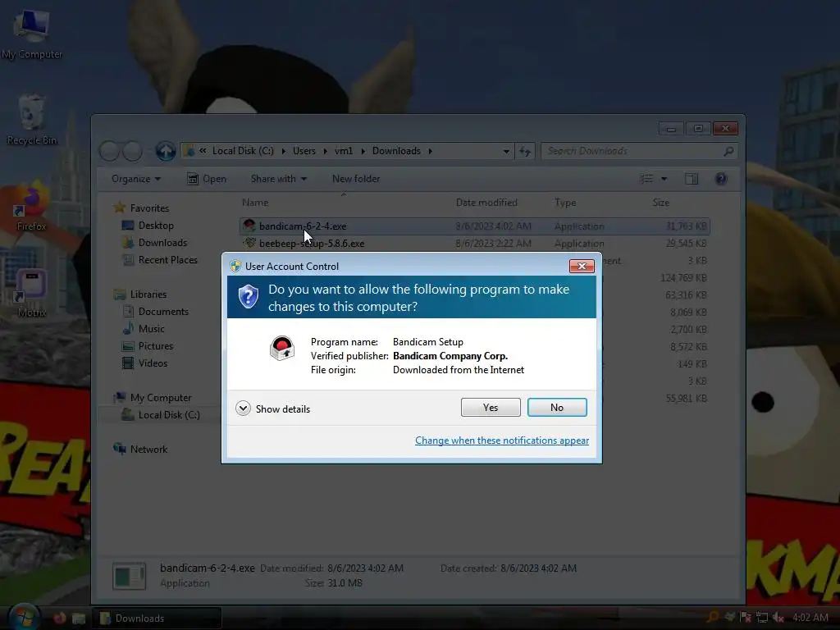840x630 pixels.
Task: Sort by Type column header
Action: 565,203
